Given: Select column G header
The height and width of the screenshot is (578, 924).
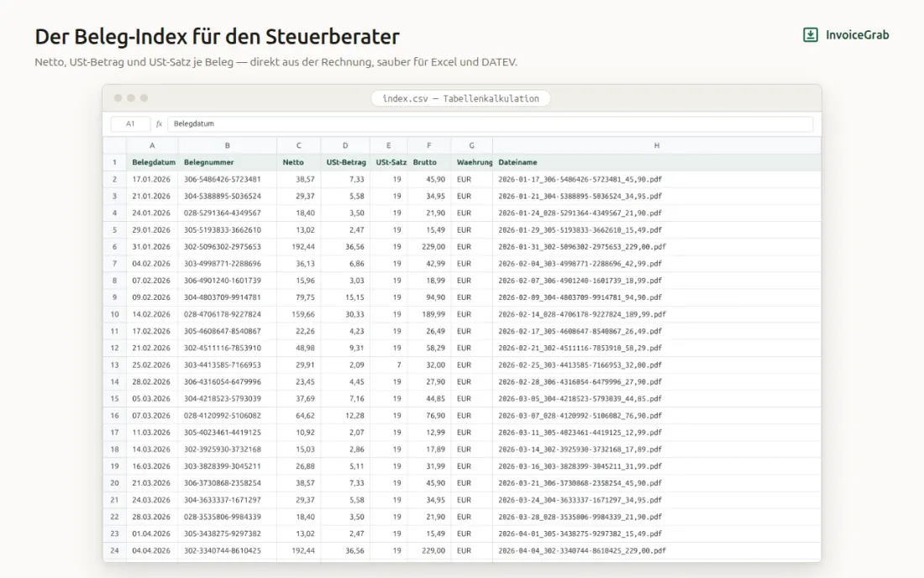Looking at the screenshot, I should coord(471,145).
